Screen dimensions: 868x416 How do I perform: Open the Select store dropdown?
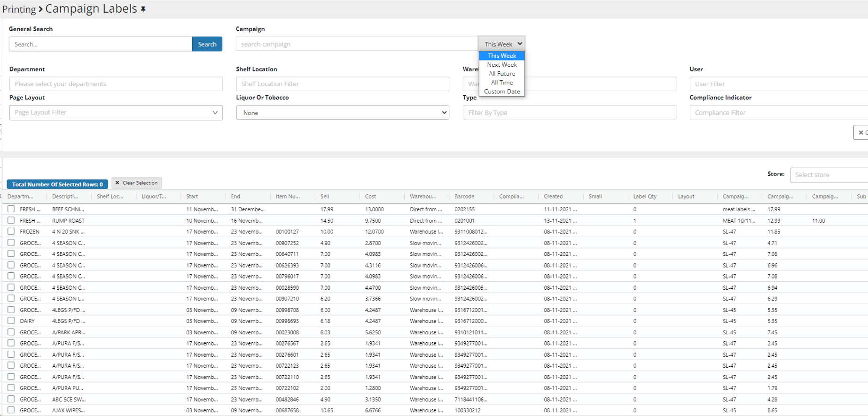click(x=829, y=175)
